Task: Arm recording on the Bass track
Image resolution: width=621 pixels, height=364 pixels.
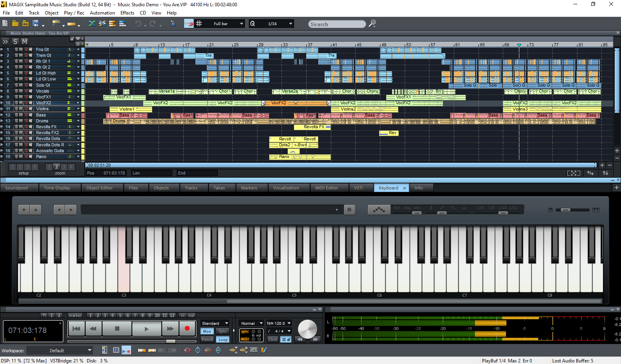Action: pyautogui.click(x=26, y=115)
